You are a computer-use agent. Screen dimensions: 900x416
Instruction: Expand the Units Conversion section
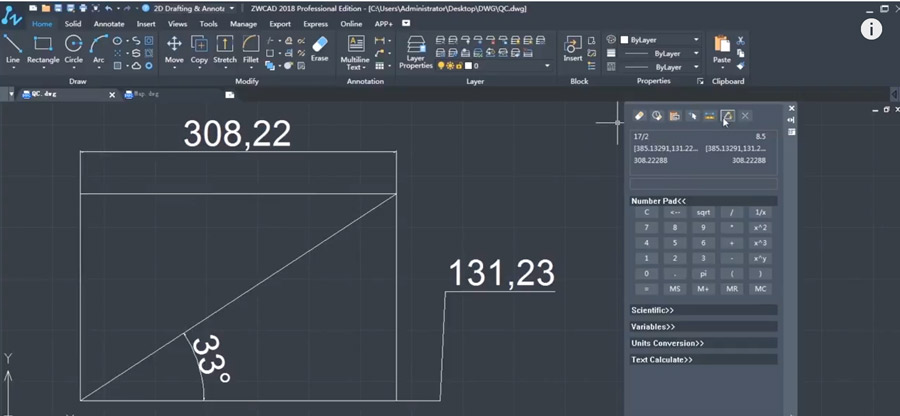[x=703, y=343]
